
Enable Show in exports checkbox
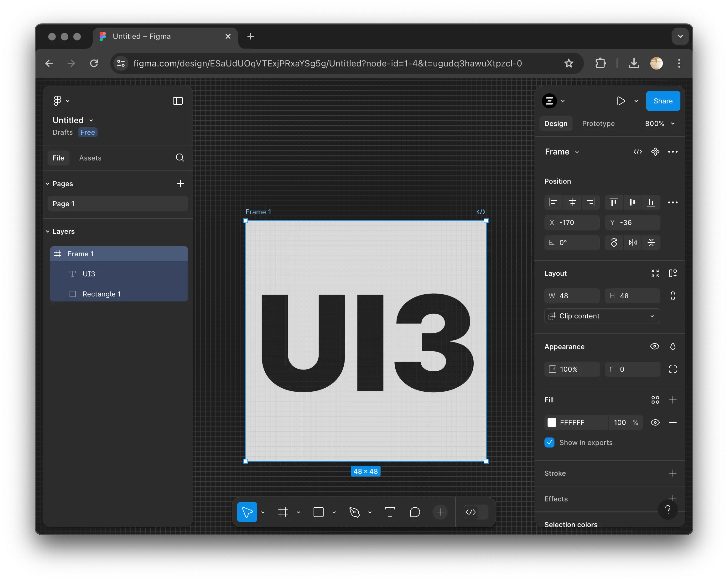click(550, 442)
